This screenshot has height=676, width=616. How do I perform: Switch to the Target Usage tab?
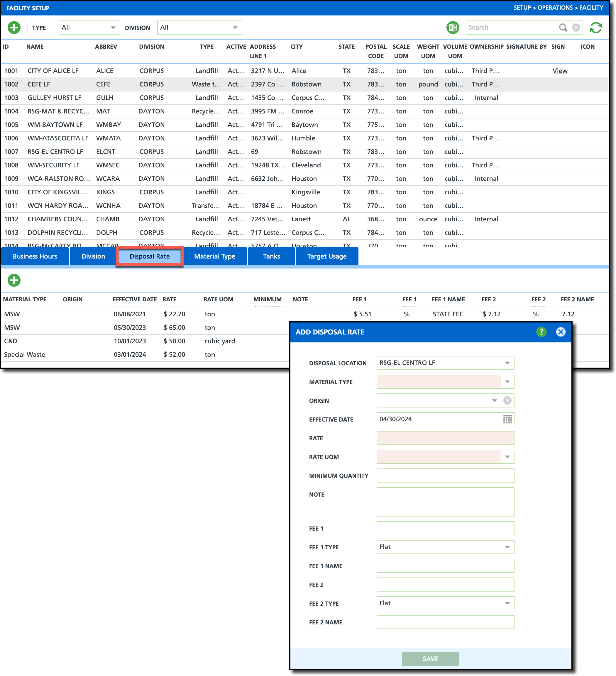coord(326,256)
